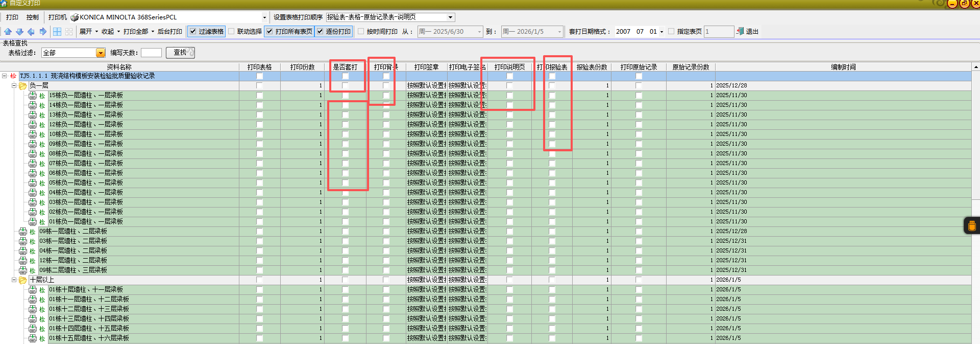The height and width of the screenshot is (344, 980).
Task: Click printer icon beside 15栋负一层墙柱 row
Action: click(33, 96)
